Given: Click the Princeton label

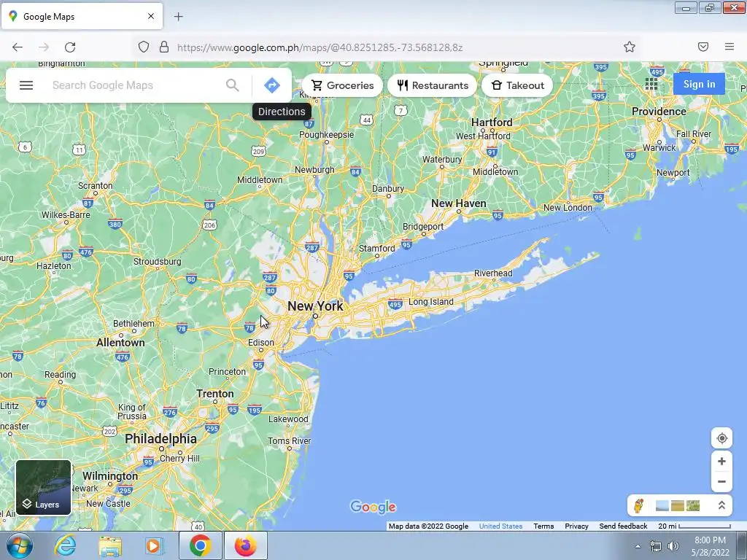Looking at the screenshot, I should [228, 371].
